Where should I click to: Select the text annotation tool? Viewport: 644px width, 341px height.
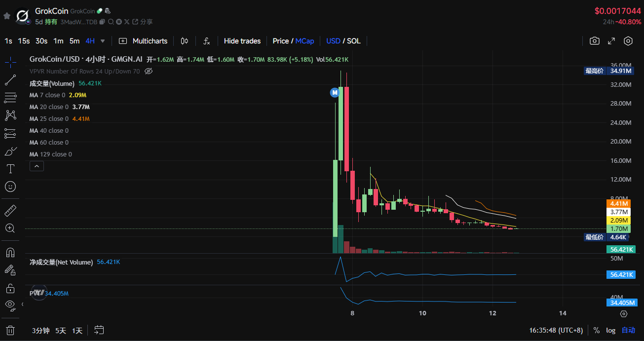pos(10,169)
